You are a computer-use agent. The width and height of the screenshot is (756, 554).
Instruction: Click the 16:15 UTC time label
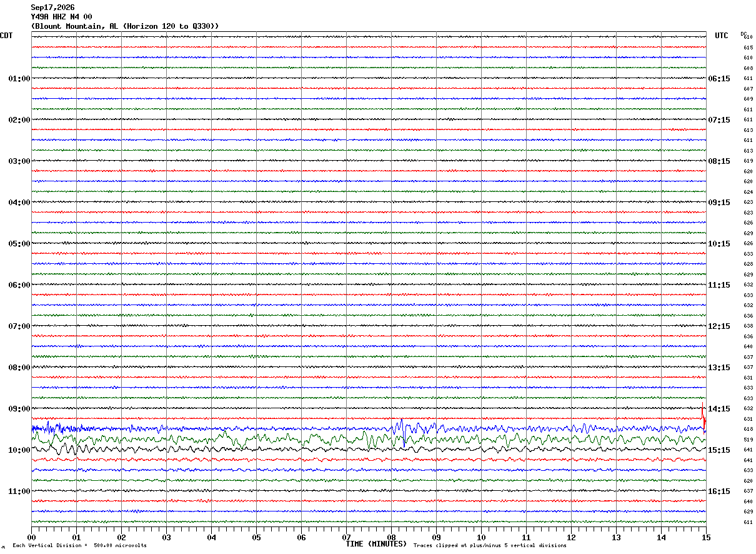(x=719, y=491)
